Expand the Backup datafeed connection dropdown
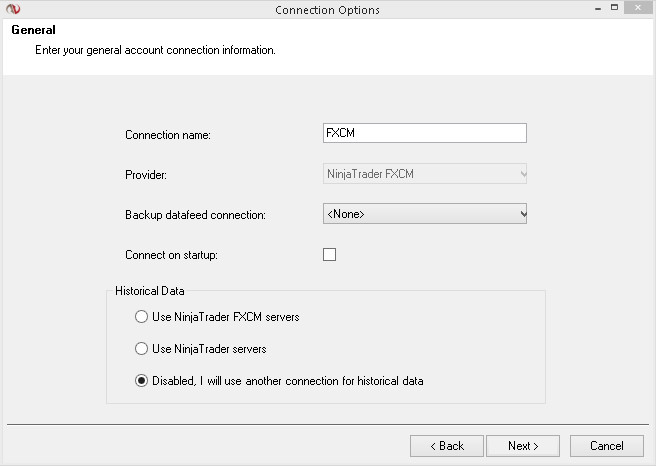The width and height of the screenshot is (656, 466). coord(424,214)
